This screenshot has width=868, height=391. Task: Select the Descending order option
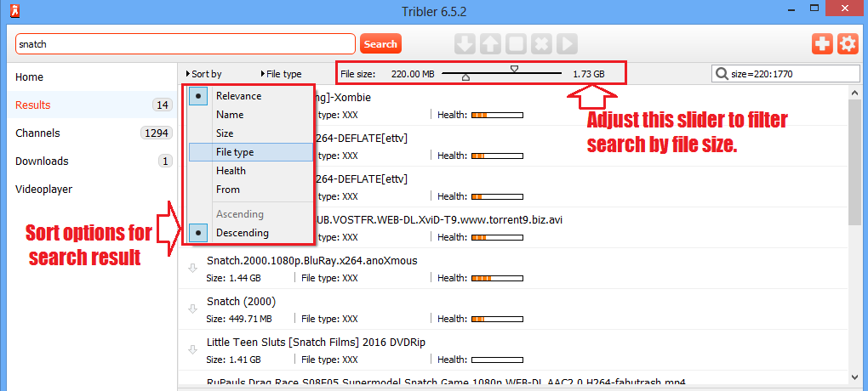(242, 233)
